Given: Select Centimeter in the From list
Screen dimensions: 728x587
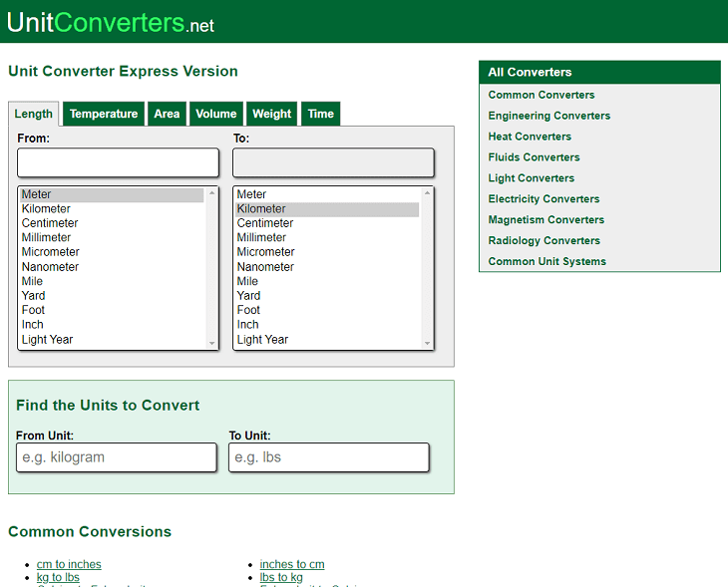Looking at the screenshot, I should pyautogui.click(x=112, y=223).
